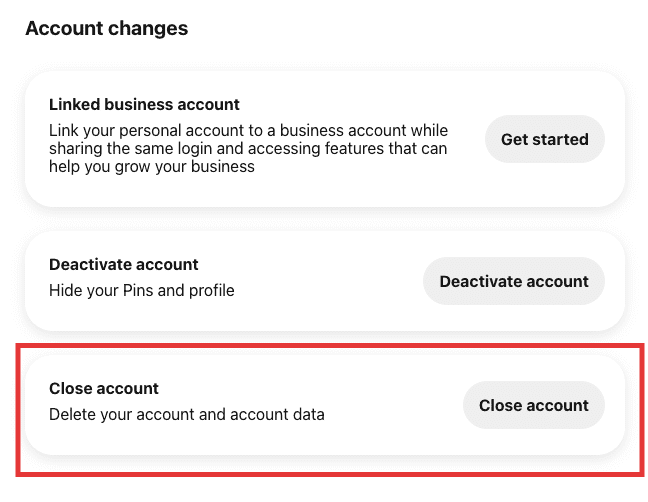
Task: Click the gray Deactivate account pill button
Action: tap(514, 281)
